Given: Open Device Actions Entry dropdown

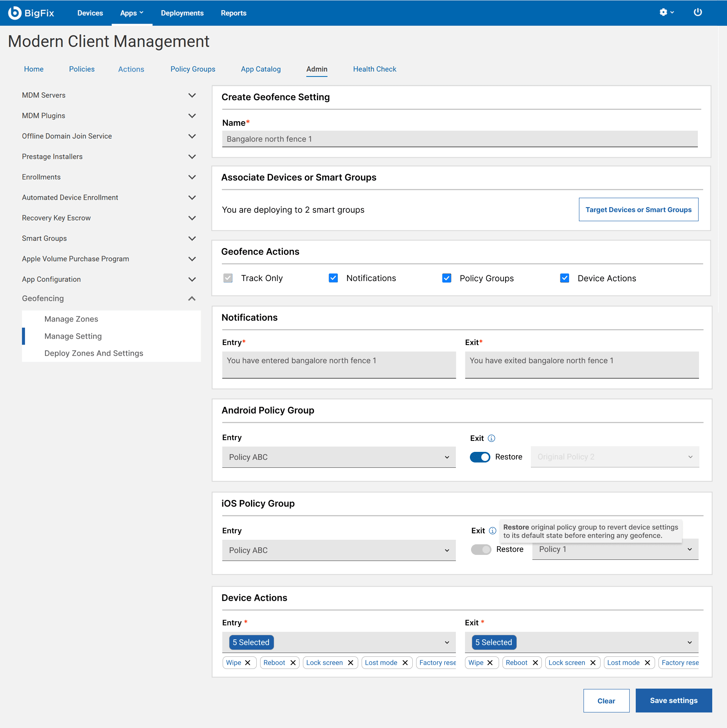Looking at the screenshot, I should pos(339,642).
